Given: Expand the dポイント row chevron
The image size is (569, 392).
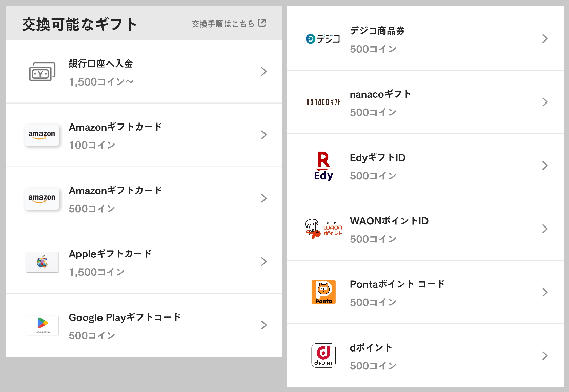Looking at the screenshot, I should click(x=545, y=355).
